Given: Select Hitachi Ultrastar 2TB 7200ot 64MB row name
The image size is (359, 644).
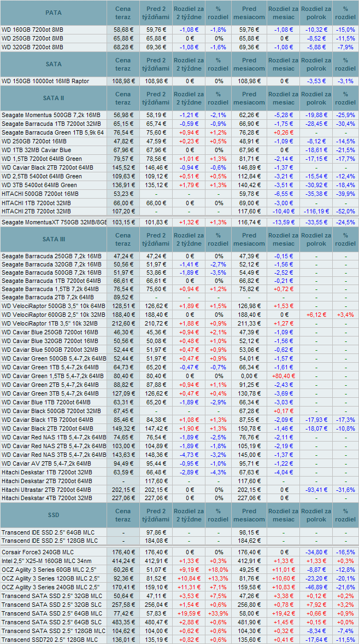Looking at the screenshot, I should [47, 490].
